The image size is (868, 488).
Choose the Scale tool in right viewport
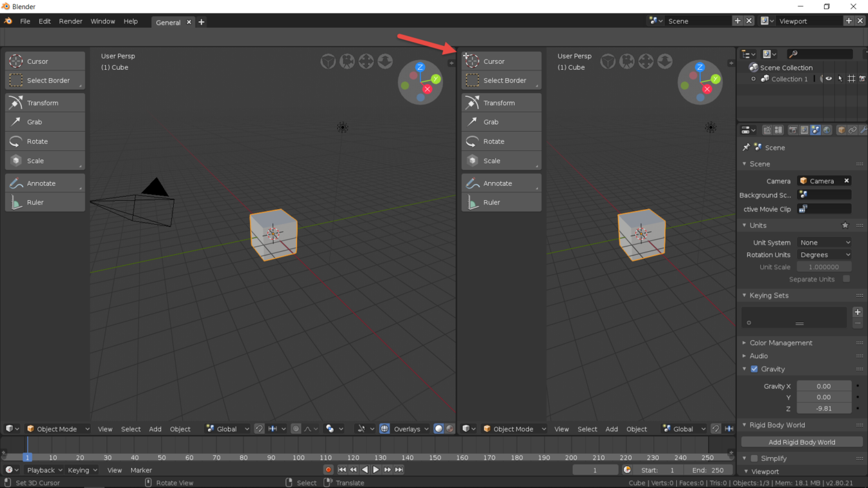click(x=501, y=161)
